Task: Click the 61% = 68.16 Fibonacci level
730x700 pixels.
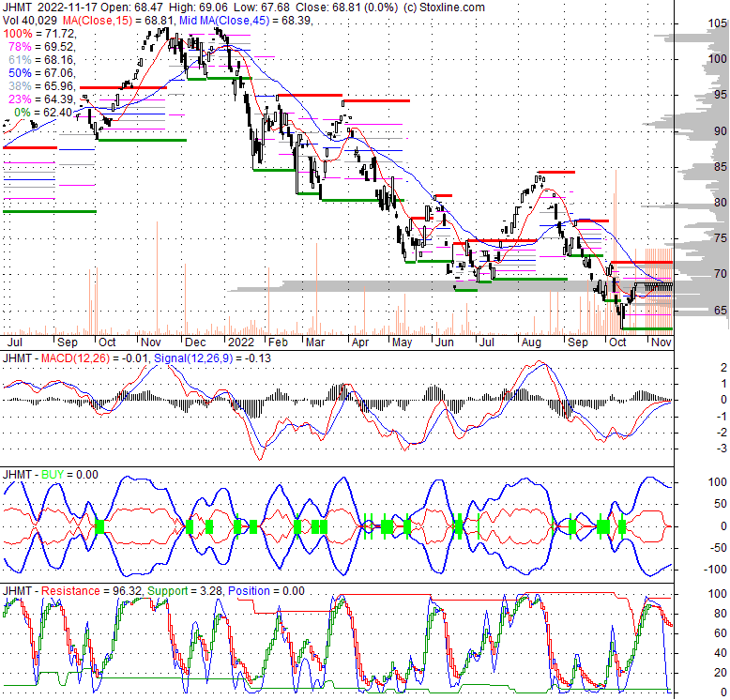Action: [42, 59]
